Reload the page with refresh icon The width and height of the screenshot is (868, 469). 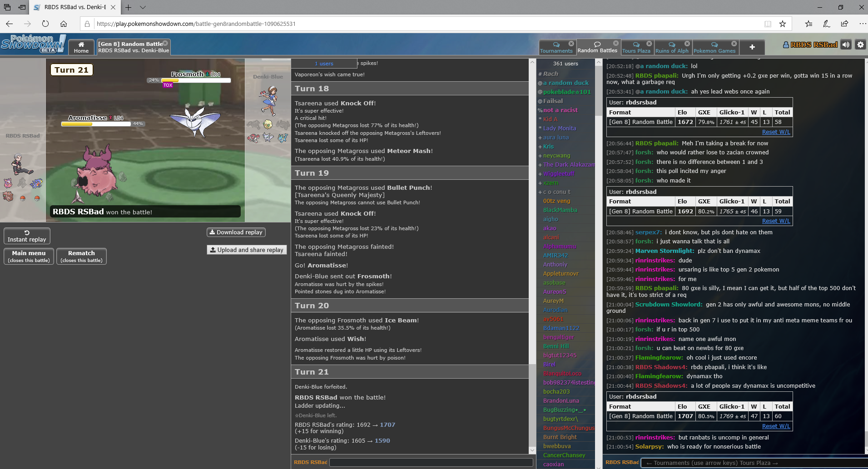45,24
